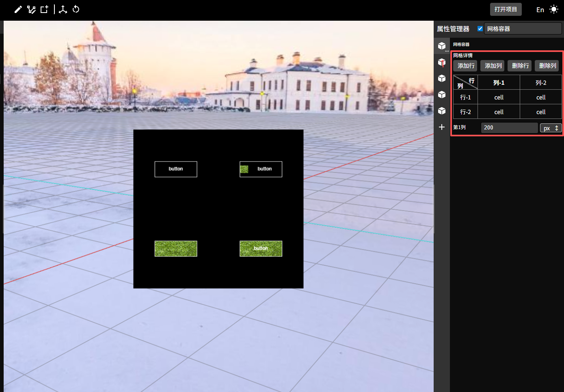Uncheck the 网格容器 enable checkbox

pyautogui.click(x=480, y=28)
